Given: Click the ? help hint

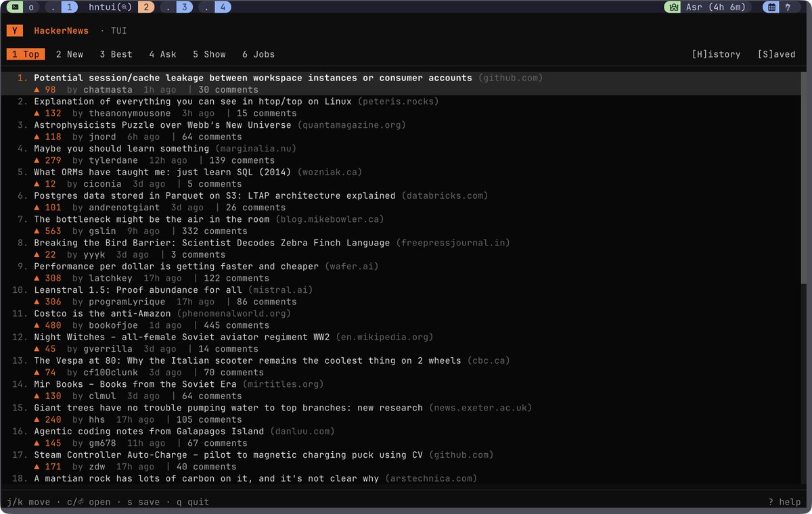Looking at the screenshot, I should (784, 502).
